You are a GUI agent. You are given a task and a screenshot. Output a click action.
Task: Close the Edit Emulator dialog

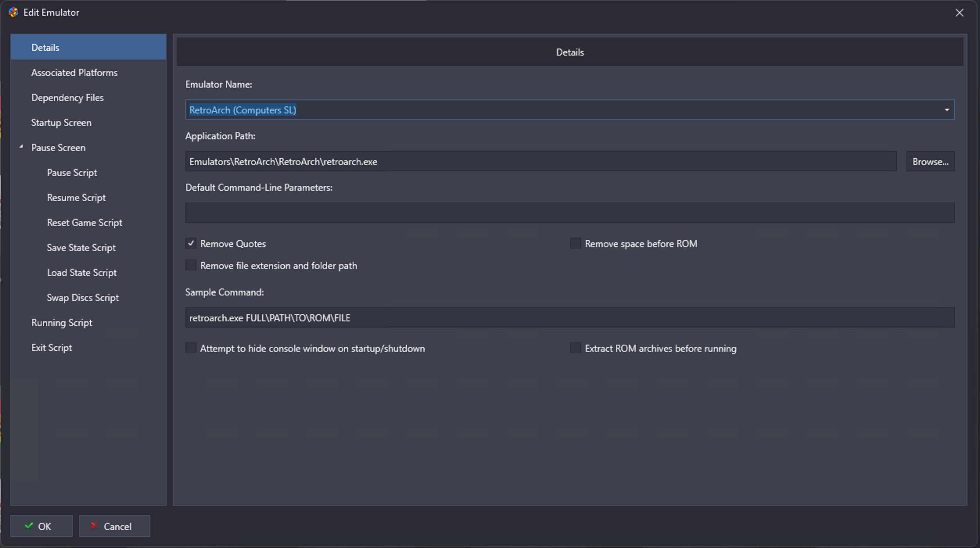(959, 13)
